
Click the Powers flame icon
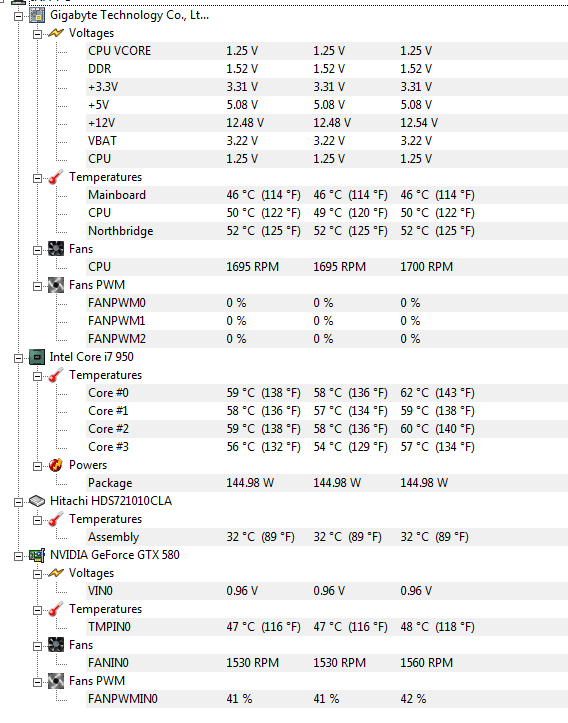coord(56,465)
